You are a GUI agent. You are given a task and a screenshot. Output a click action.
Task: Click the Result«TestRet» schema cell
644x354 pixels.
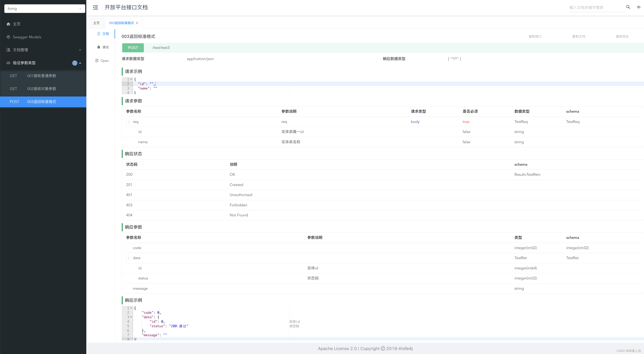[527, 174]
